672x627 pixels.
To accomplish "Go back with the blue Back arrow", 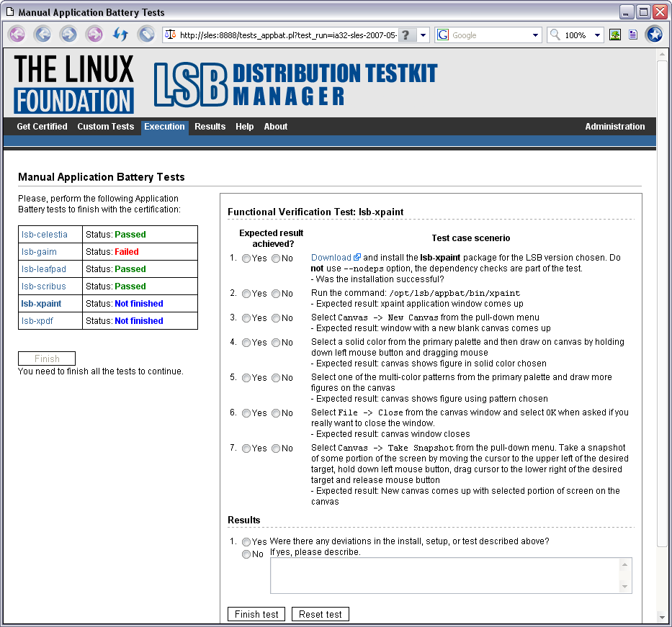I will pyautogui.click(x=43, y=35).
